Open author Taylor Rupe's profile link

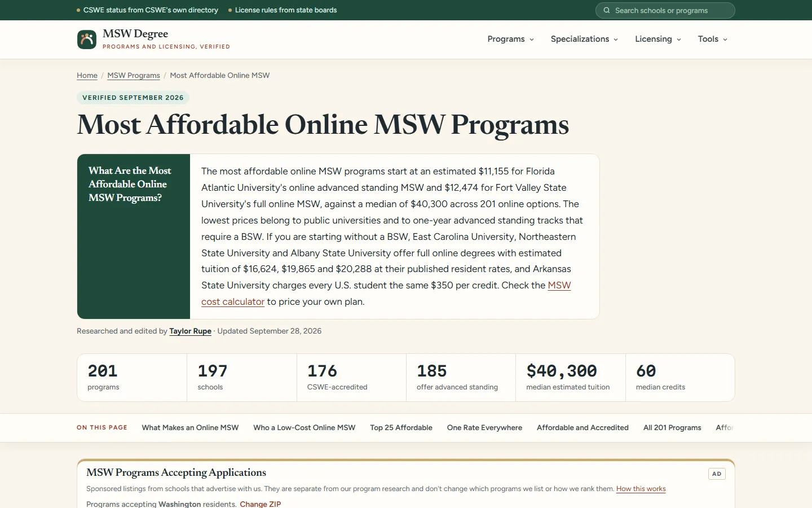[190, 331]
